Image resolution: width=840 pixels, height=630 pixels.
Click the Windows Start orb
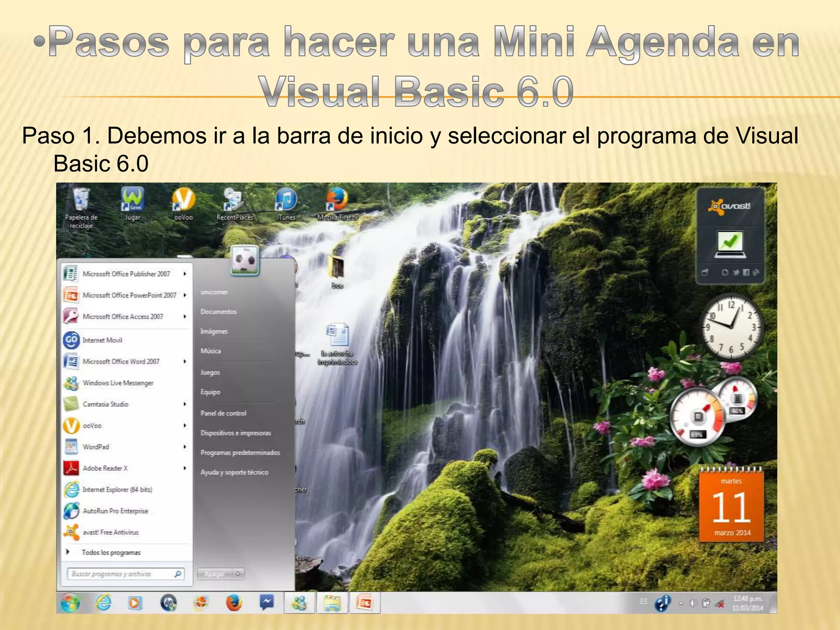[71, 603]
